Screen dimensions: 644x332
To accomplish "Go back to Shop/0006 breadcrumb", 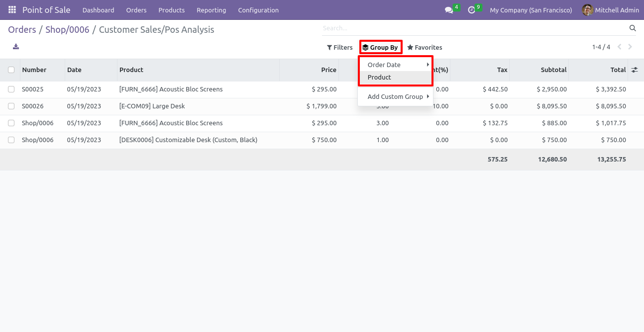I will (x=67, y=30).
